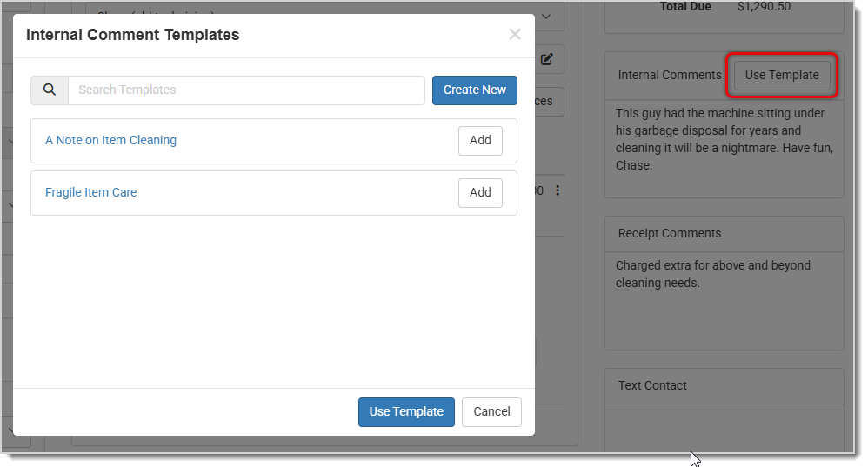868x467 pixels.
Task: Click into the Internal Comments text area
Action: [x=724, y=148]
